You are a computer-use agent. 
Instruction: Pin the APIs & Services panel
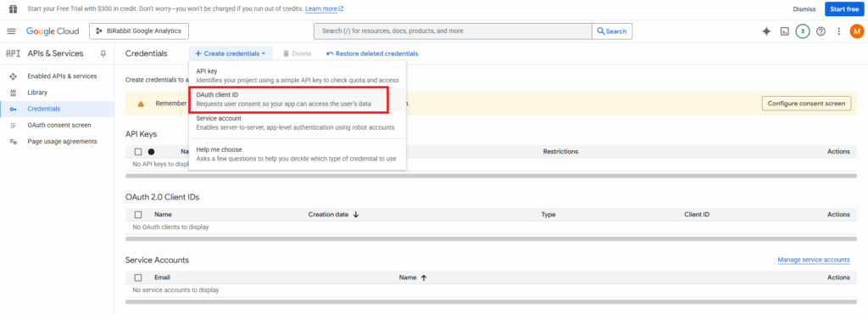[x=103, y=53]
